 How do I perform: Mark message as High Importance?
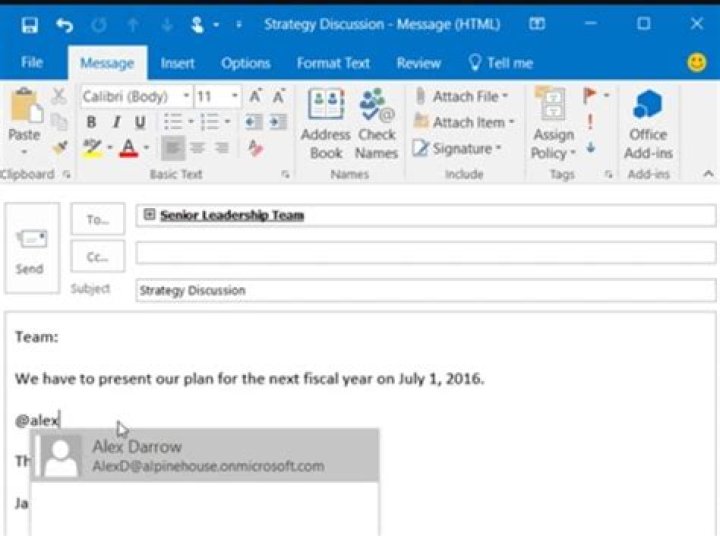pos(590,122)
